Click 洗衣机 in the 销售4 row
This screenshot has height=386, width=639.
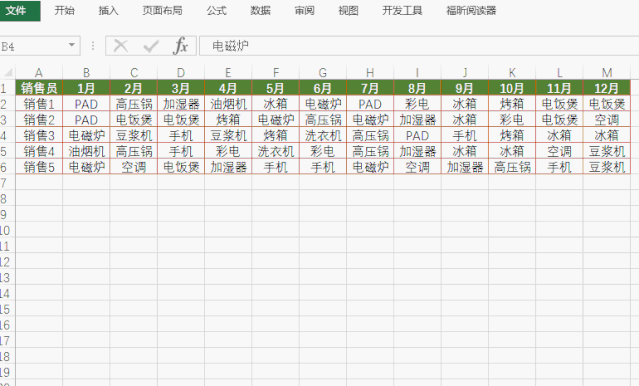pyautogui.click(x=275, y=151)
